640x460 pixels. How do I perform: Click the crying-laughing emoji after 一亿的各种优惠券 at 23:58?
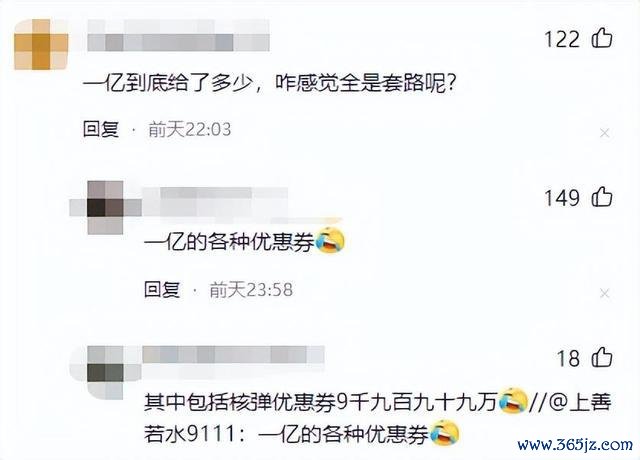click(x=330, y=241)
